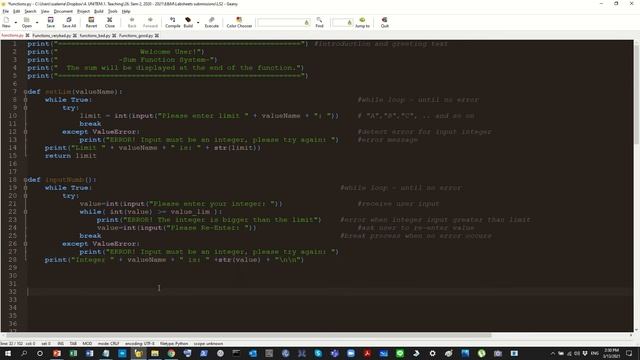
Task: Click the Close document toolbar icon
Action: coord(110,22)
